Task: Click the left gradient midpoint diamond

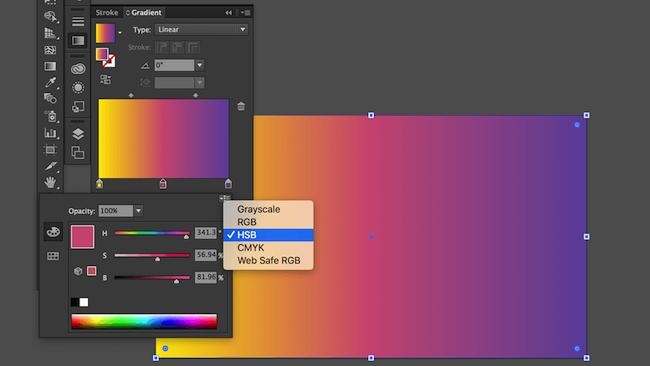Action: 131,95
